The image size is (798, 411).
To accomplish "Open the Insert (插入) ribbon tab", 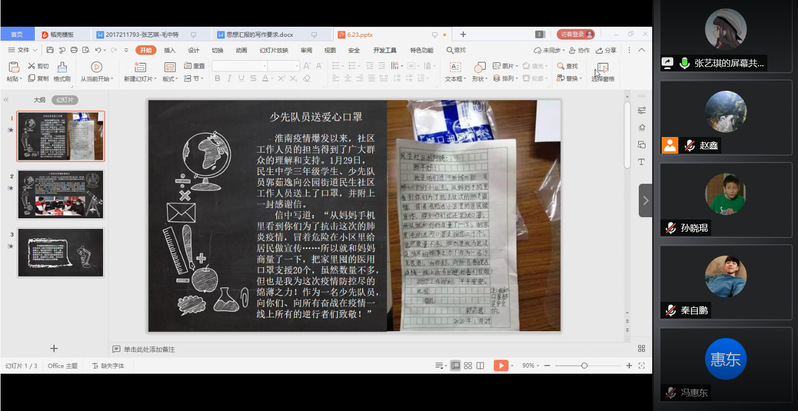I will (x=169, y=49).
